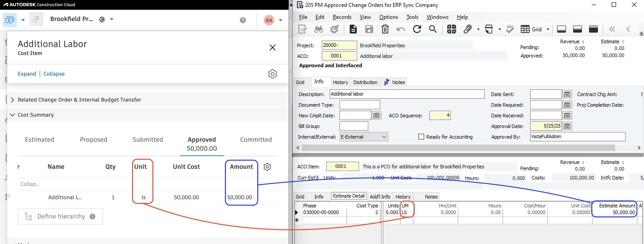Screen dimensions: 644x244
Task: Open the Options menu
Action: [388, 17]
